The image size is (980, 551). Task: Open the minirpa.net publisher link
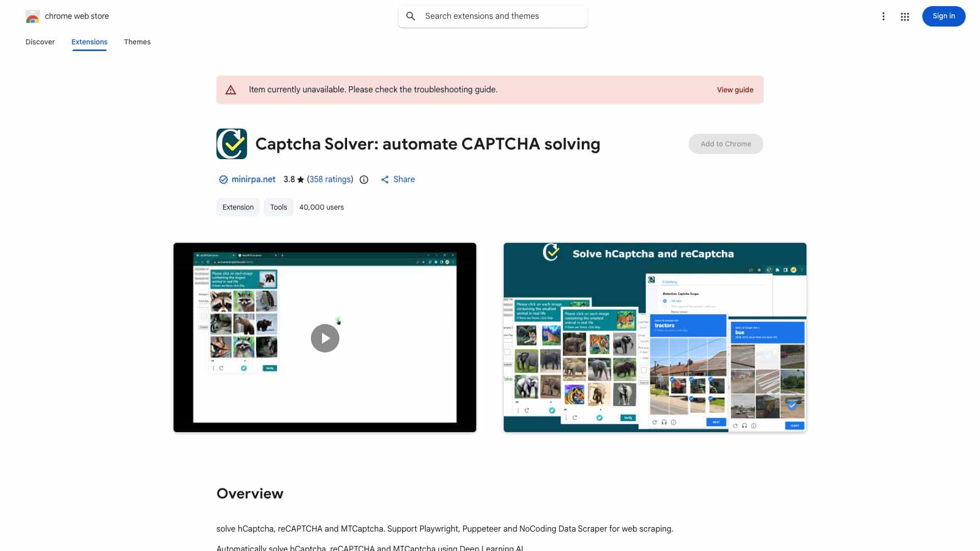253,180
